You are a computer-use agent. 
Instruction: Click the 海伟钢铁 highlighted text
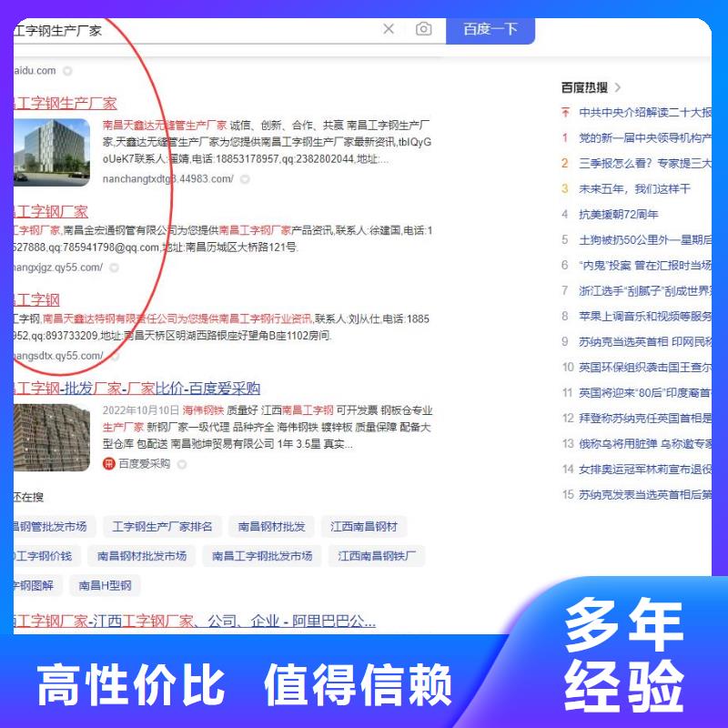tap(203, 410)
